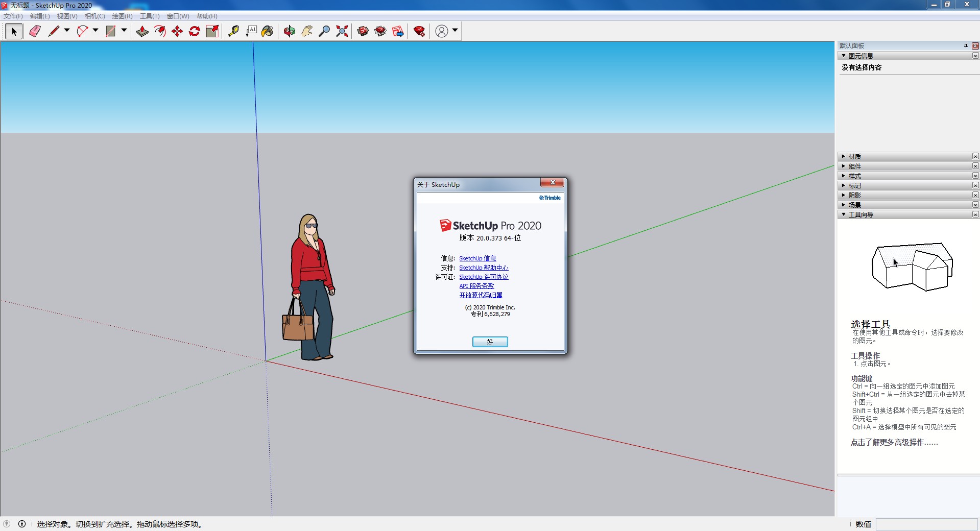Open the arc tool dropdown arrow

[x=95, y=31]
